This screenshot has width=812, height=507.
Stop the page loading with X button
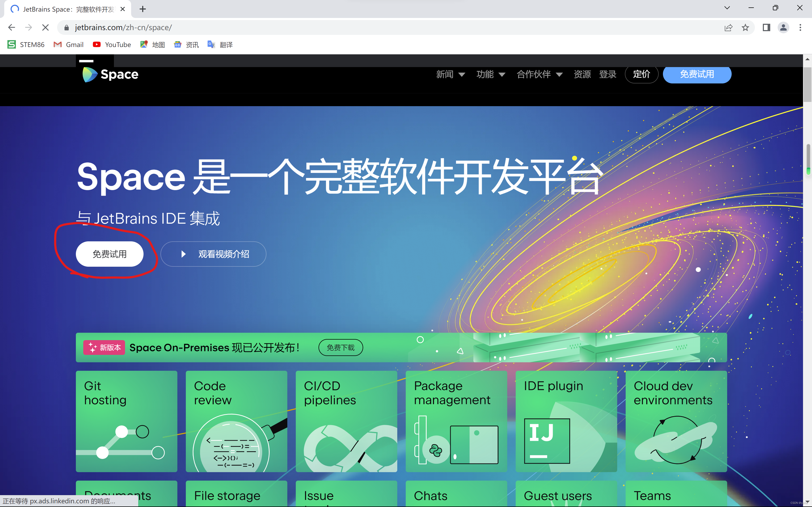pyautogui.click(x=45, y=27)
